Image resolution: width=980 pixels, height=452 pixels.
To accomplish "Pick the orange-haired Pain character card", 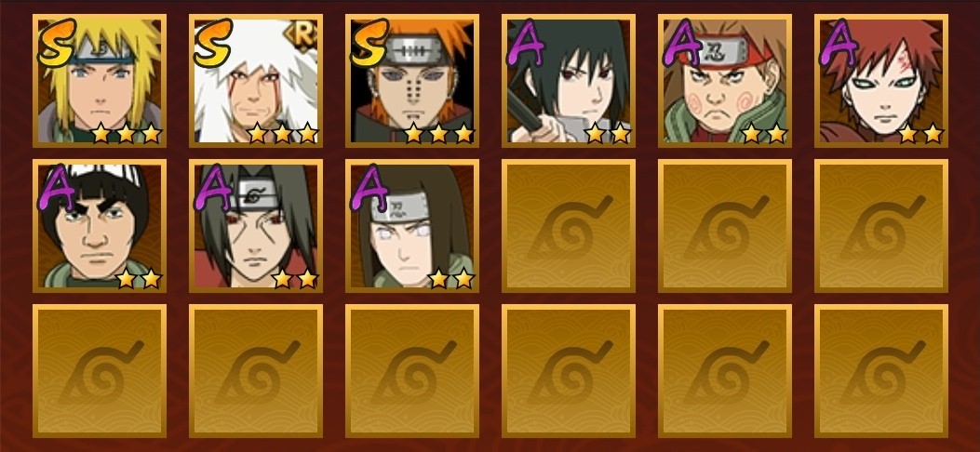I will pos(412,81).
